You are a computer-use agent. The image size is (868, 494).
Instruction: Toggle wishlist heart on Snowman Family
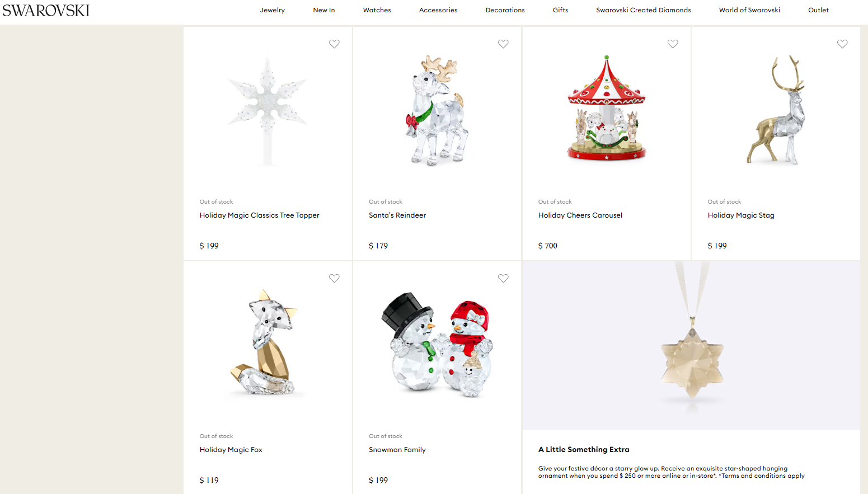[503, 279]
